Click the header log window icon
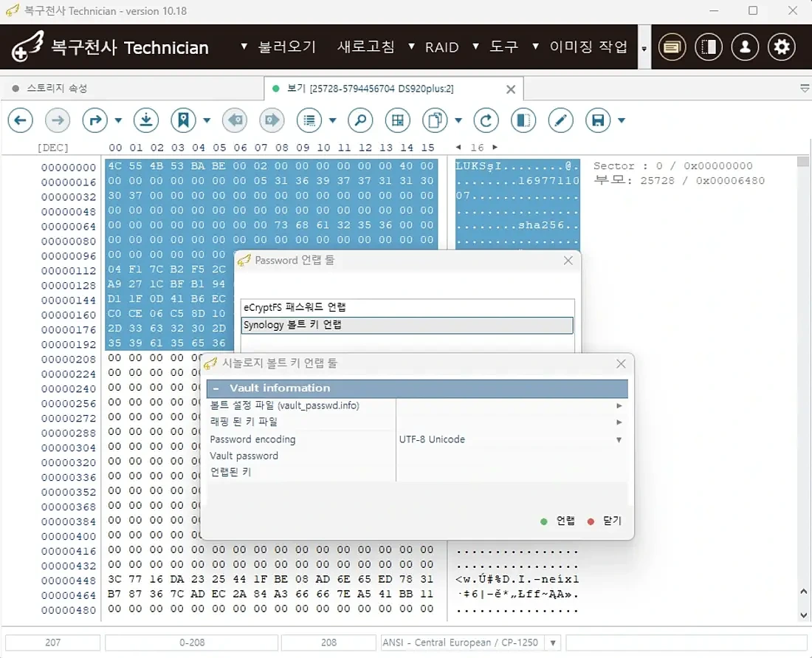The width and height of the screenshot is (812, 658). coord(672,47)
